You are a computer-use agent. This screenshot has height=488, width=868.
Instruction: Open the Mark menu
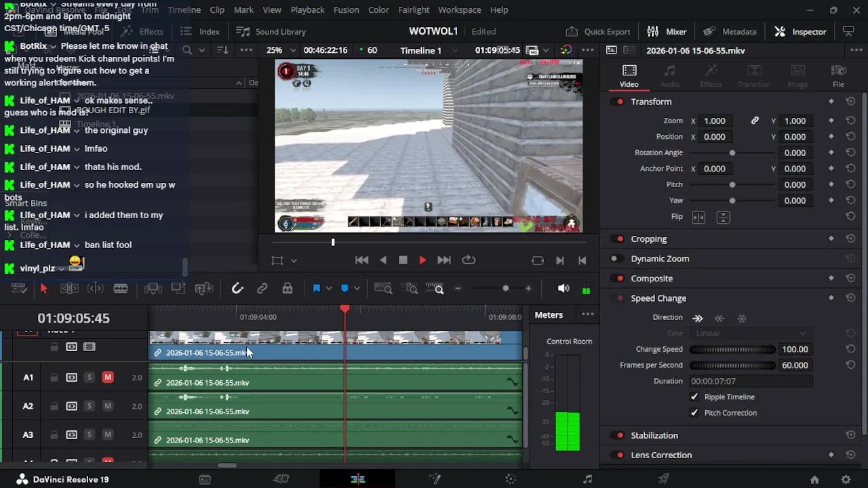[x=243, y=10]
